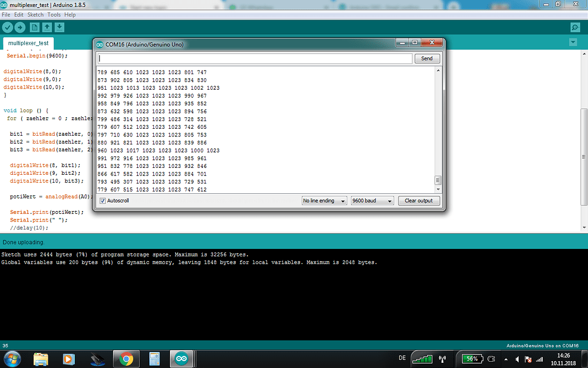Click the Arduino logo in the main title bar
Screen dimensions: 588x368
(4, 5)
